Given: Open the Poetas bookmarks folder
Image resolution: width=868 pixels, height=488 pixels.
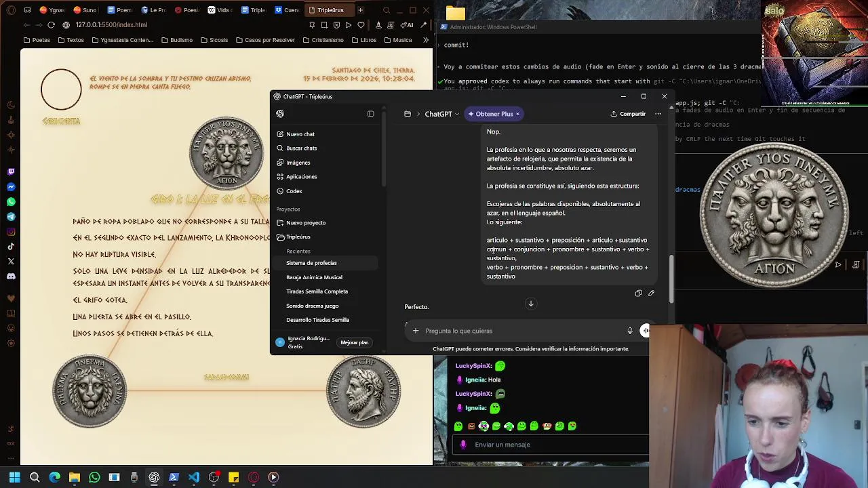Looking at the screenshot, I should click(x=37, y=40).
